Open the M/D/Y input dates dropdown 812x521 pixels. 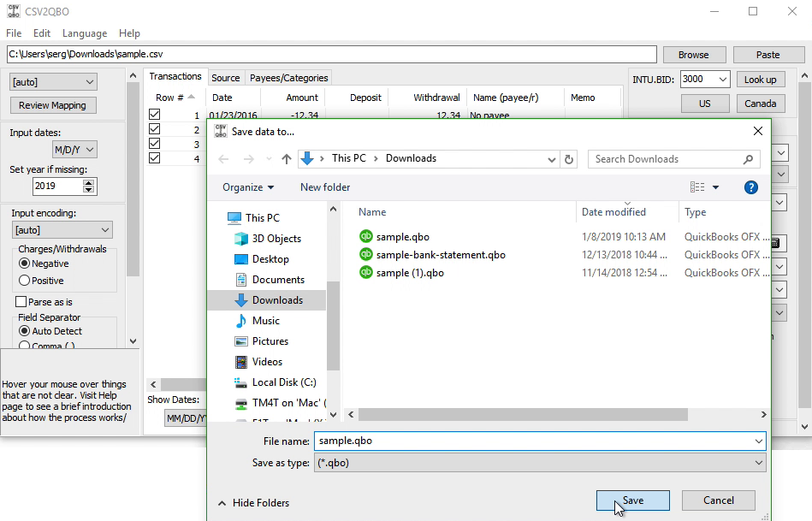tap(74, 150)
